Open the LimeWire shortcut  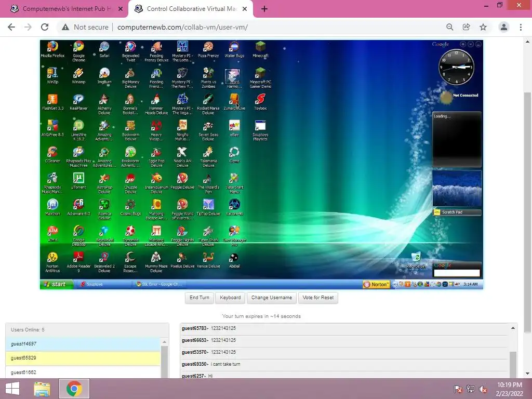(x=79, y=130)
